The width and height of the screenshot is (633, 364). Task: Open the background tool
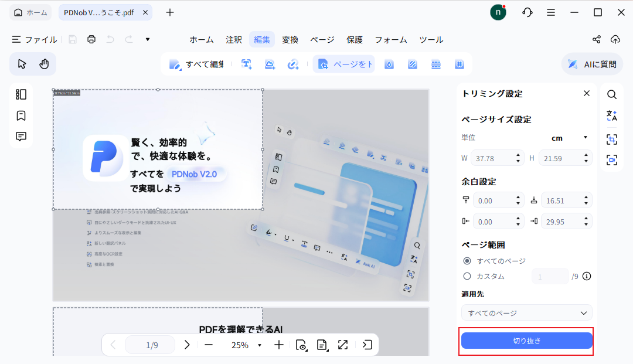tap(412, 64)
